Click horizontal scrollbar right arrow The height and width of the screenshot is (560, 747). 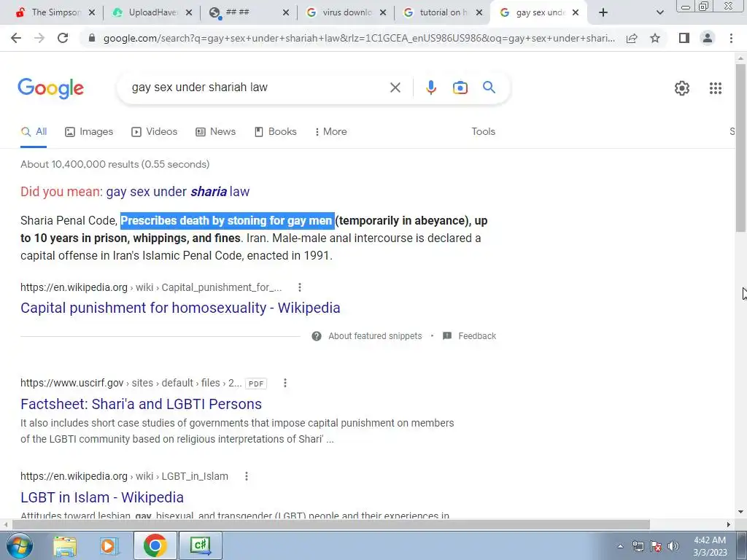(729, 525)
